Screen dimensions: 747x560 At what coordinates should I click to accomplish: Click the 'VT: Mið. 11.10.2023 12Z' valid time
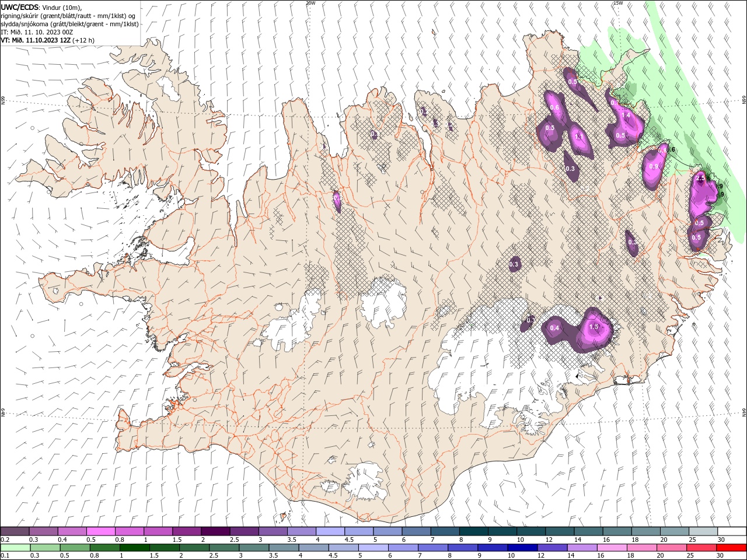35,40
